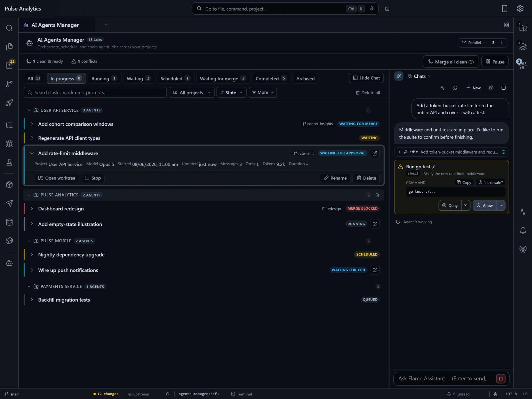Switch to Completed tab

pos(271,78)
